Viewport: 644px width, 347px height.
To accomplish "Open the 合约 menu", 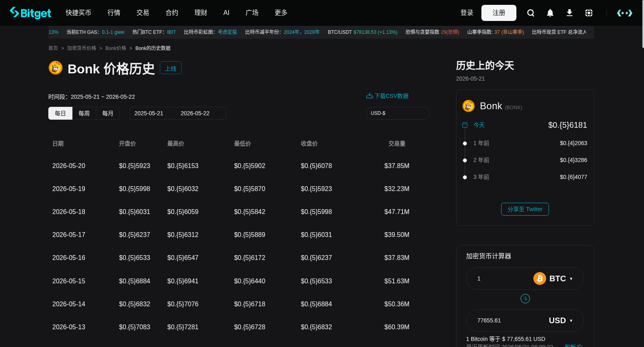I will pyautogui.click(x=172, y=13).
